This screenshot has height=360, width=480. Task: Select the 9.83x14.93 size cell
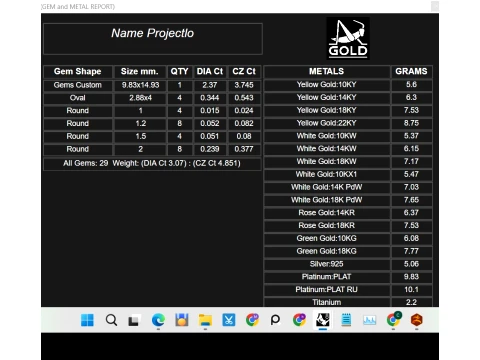point(140,85)
